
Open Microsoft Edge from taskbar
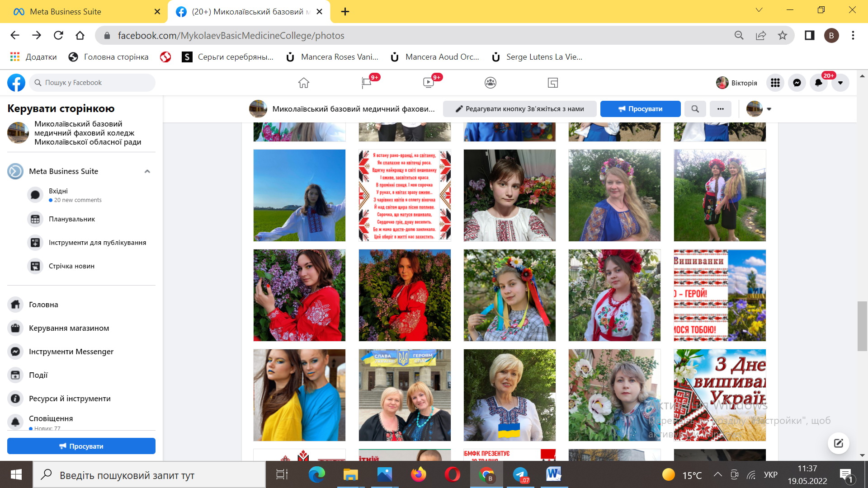[317, 474]
